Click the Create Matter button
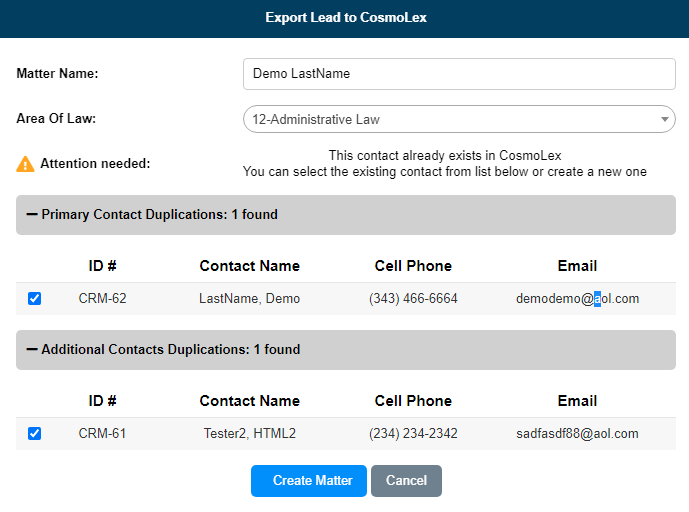The image size is (689, 512). 309,481
